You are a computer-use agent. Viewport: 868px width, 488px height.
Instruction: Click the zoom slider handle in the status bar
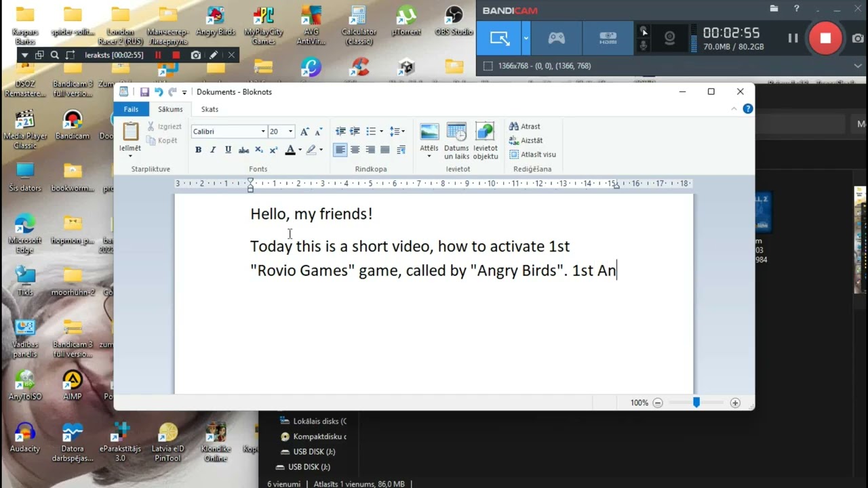tap(696, 403)
